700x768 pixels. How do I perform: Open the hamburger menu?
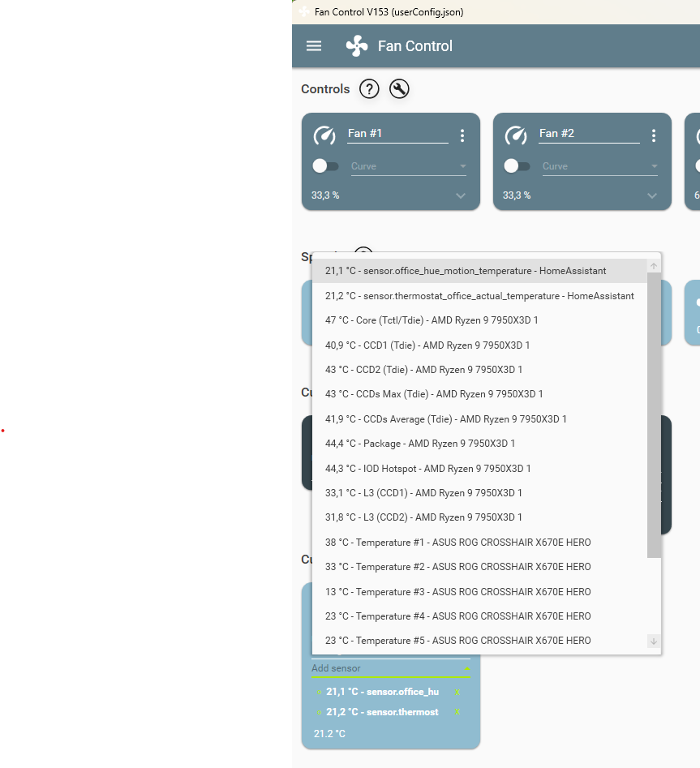(x=314, y=46)
